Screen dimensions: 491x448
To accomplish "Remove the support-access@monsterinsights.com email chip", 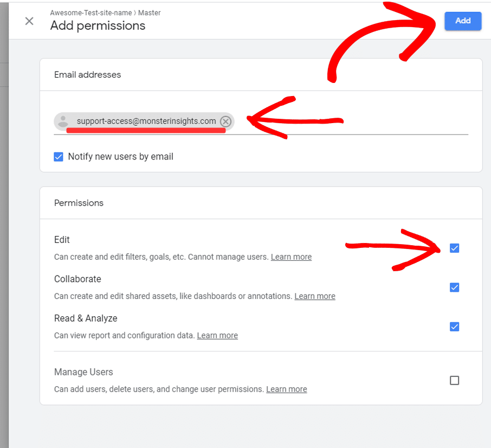I will (225, 121).
